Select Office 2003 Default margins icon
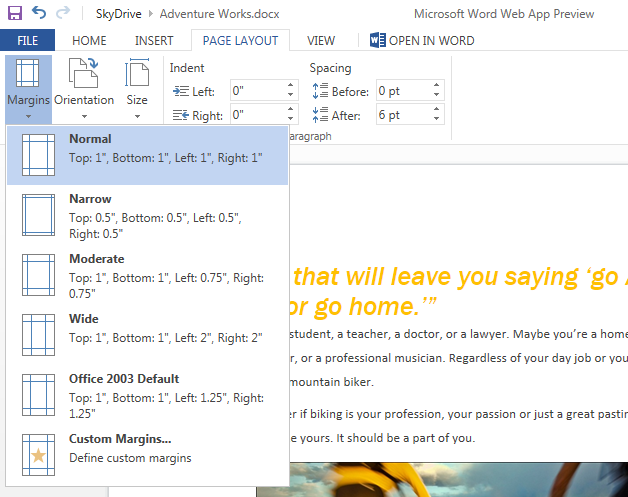 pyautogui.click(x=38, y=395)
